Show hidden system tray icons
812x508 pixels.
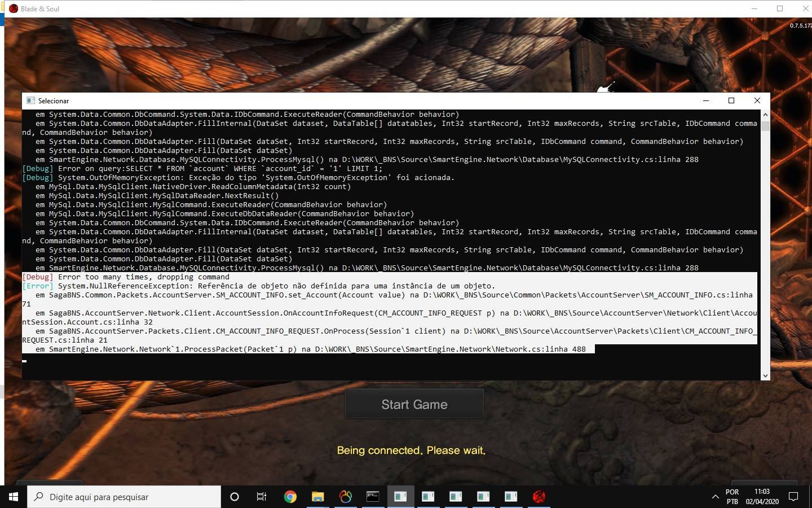(x=715, y=497)
